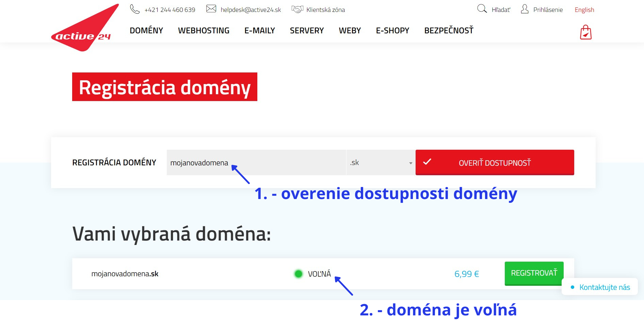Image resolution: width=644 pixels, height=329 pixels.
Task: Click the person icon beside Prihlásenie
Action: tap(524, 9)
